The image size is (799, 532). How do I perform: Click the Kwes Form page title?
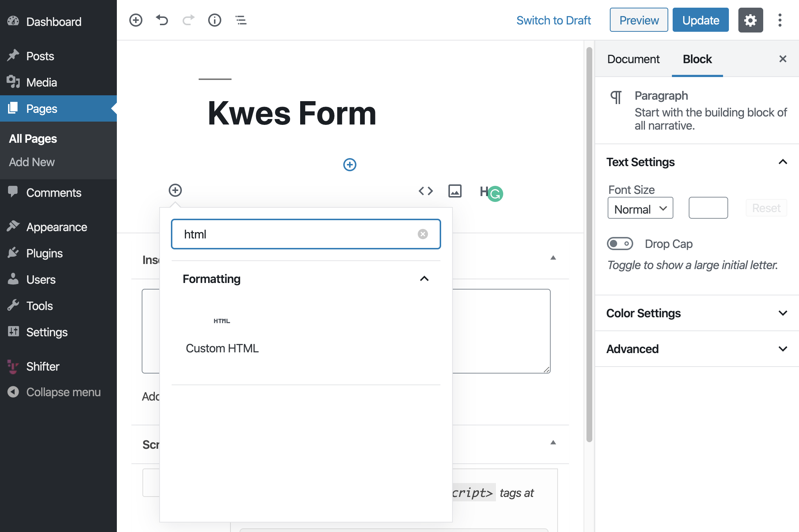click(292, 113)
